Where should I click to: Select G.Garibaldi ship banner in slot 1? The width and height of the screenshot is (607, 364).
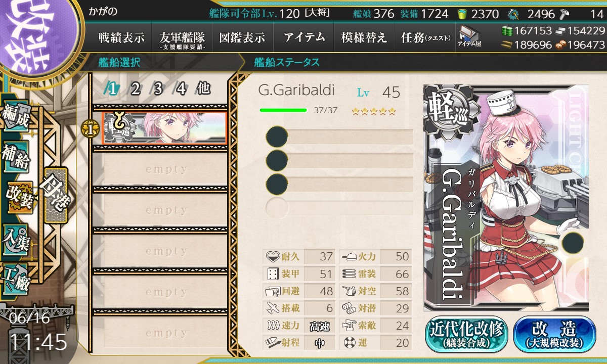click(164, 128)
